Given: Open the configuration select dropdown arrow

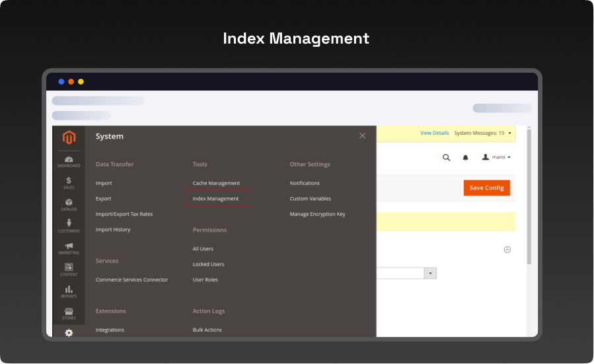Looking at the screenshot, I should pos(430,273).
